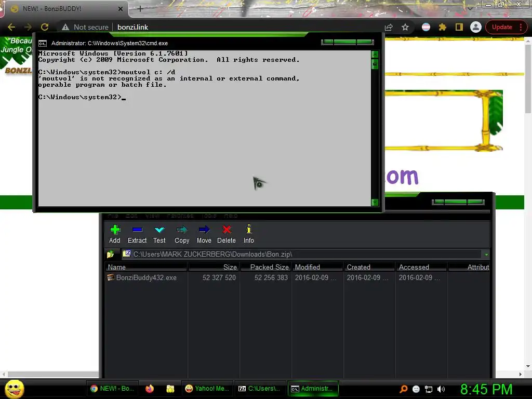Click the packed size value 52 256 383
The width and height of the screenshot is (532, 399).
[x=271, y=277]
